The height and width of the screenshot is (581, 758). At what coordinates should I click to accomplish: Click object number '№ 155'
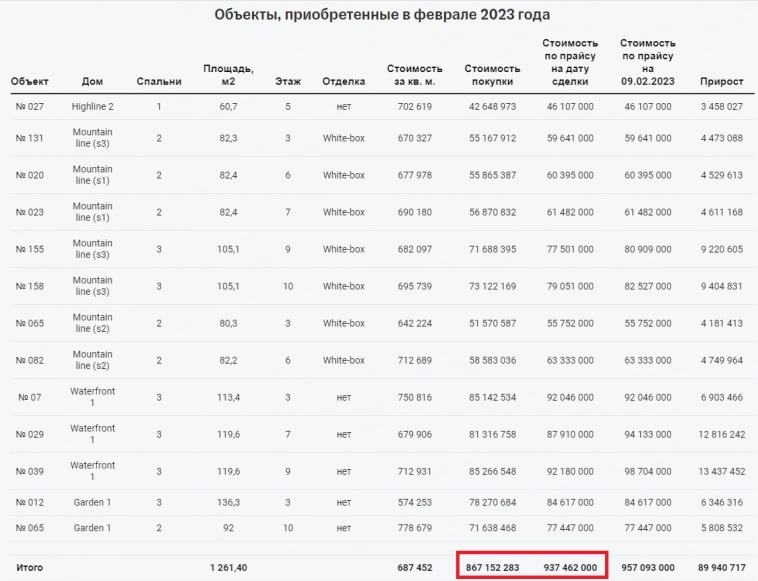(x=29, y=249)
